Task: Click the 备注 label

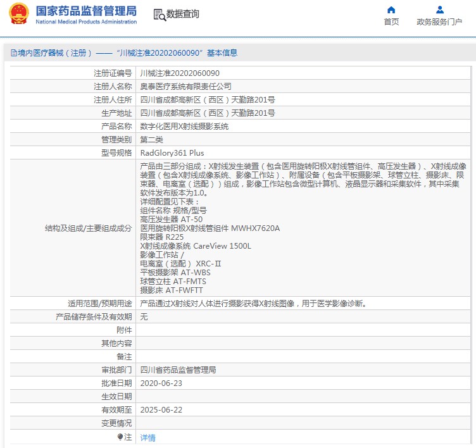Action: click(x=124, y=357)
